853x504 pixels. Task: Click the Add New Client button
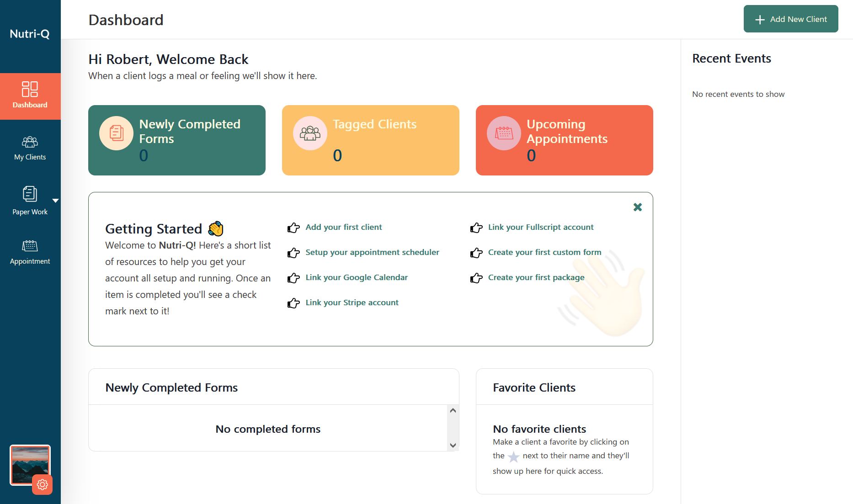pyautogui.click(x=791, y=19)
